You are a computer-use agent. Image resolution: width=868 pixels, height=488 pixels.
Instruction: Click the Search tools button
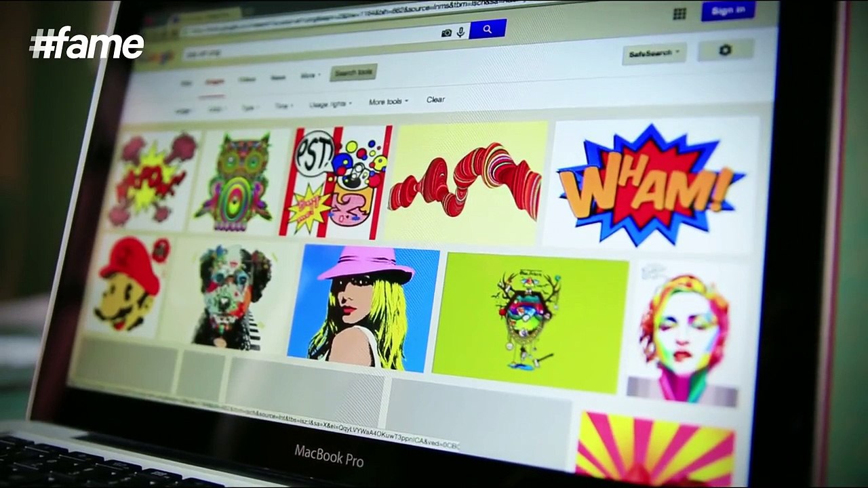coord(353,73)
